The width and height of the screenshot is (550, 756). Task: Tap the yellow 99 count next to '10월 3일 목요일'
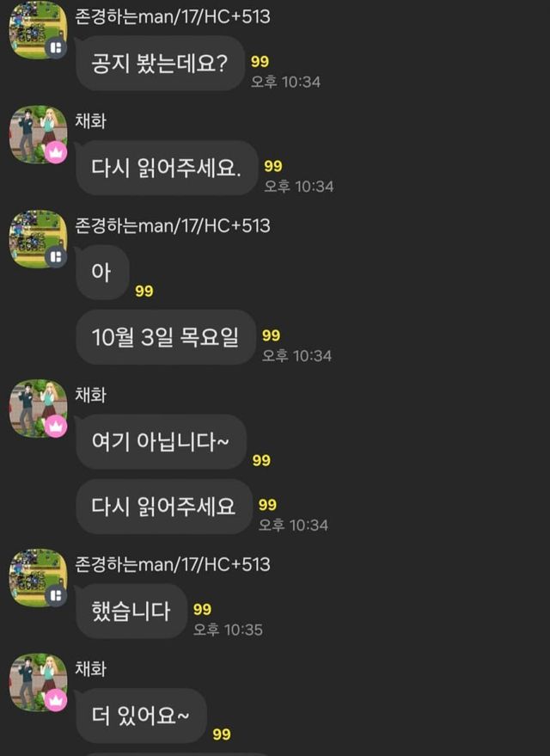[x=272, y=335]
